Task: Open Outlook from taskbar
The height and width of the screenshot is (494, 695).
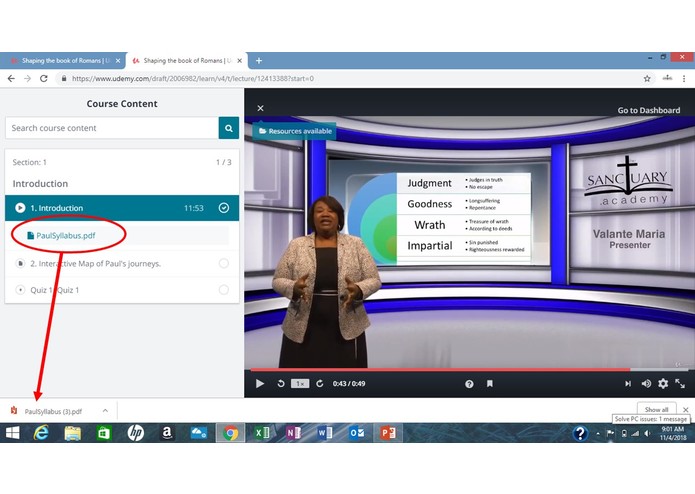Action: (x=356, y=433)
